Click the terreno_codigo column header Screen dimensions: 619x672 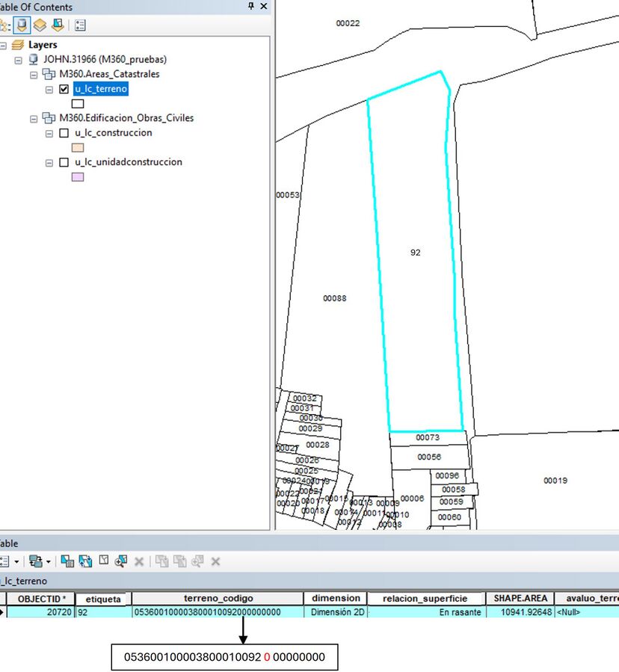point(218,599)
